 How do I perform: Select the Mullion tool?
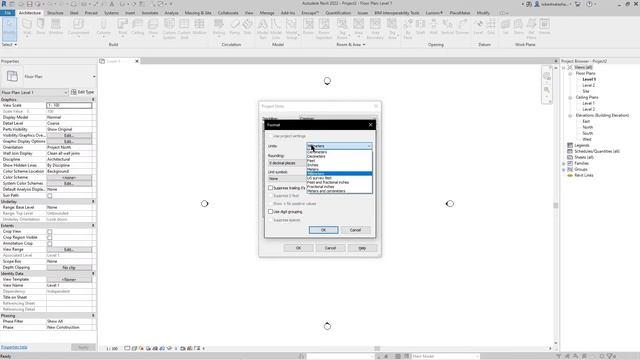tap(199, 27)
